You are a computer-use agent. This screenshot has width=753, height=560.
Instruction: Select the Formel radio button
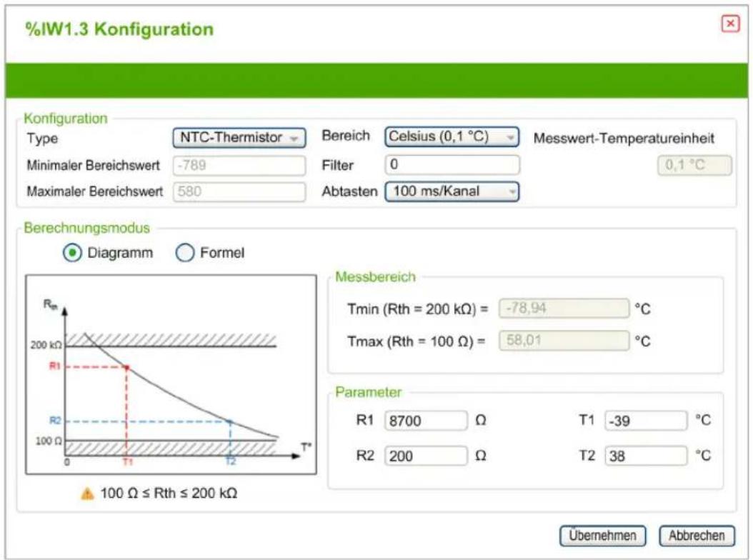[185, 253]
